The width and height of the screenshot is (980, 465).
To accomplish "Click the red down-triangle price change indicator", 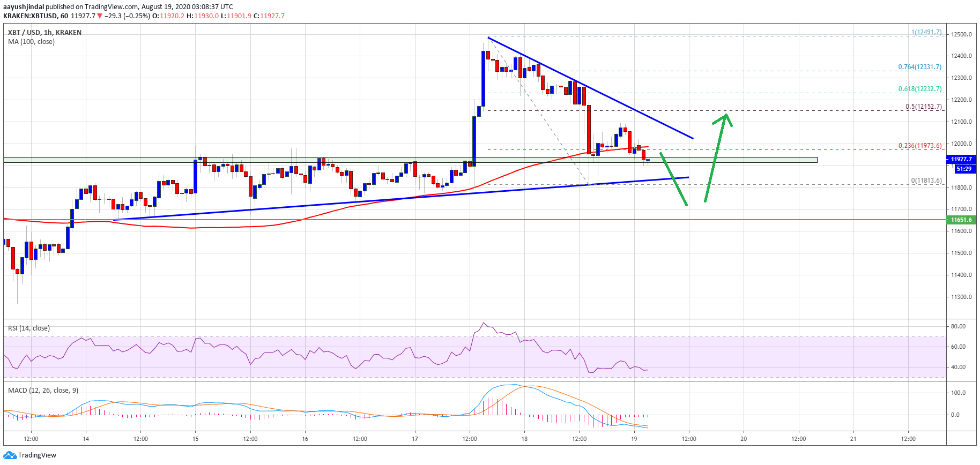I will [x=100, y=16].
